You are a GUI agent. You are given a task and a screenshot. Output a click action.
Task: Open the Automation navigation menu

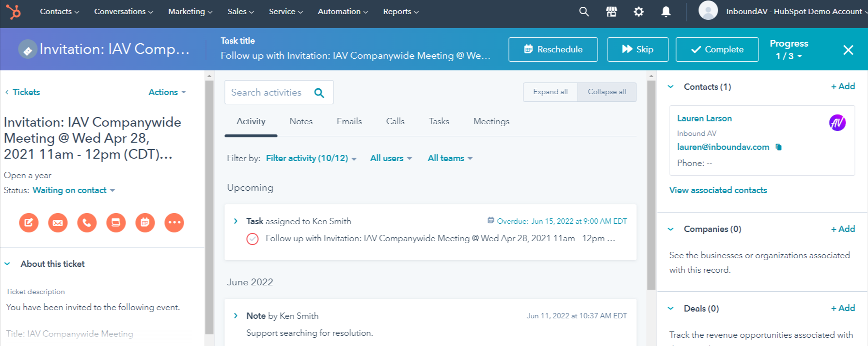[x=343, y=12]
